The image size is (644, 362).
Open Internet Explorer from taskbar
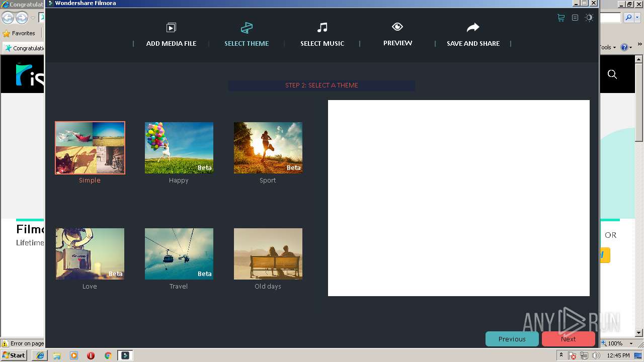40,355
